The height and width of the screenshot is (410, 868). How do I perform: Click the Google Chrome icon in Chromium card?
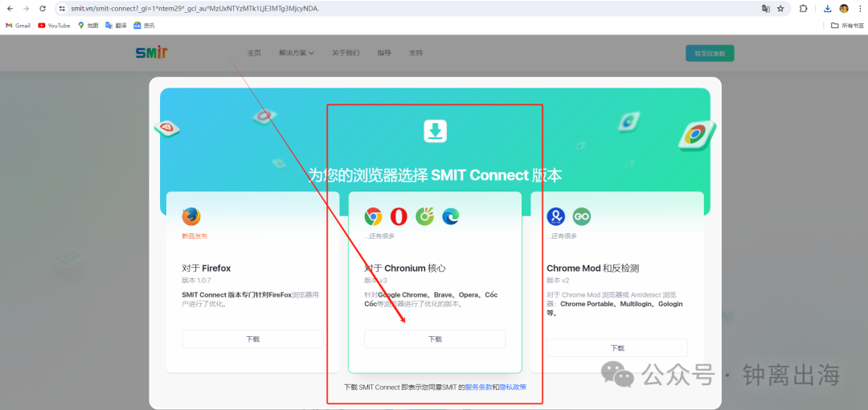(374, 216)
